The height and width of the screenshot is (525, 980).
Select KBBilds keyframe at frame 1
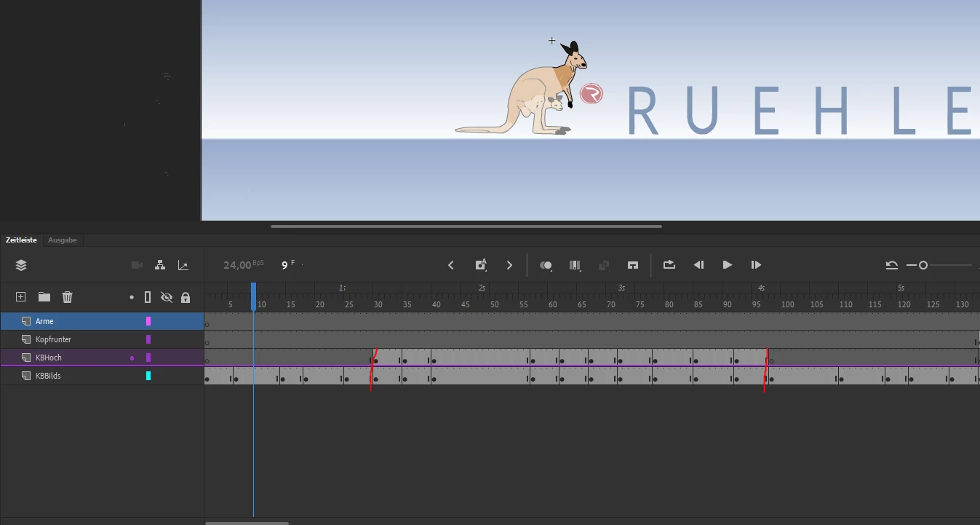coord(207,379)
